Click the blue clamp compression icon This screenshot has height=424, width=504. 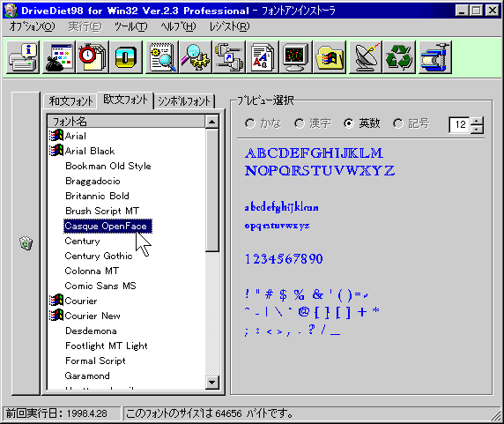point(435,57)
